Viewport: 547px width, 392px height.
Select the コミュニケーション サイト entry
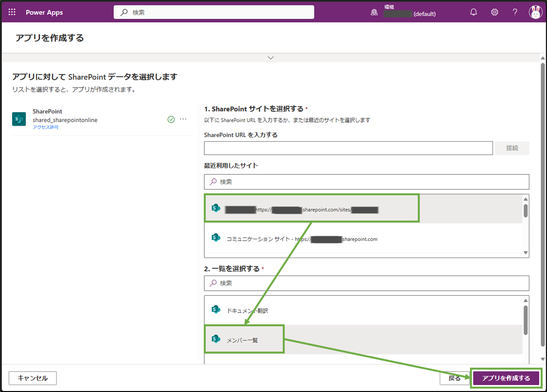[x=363, y=238]
